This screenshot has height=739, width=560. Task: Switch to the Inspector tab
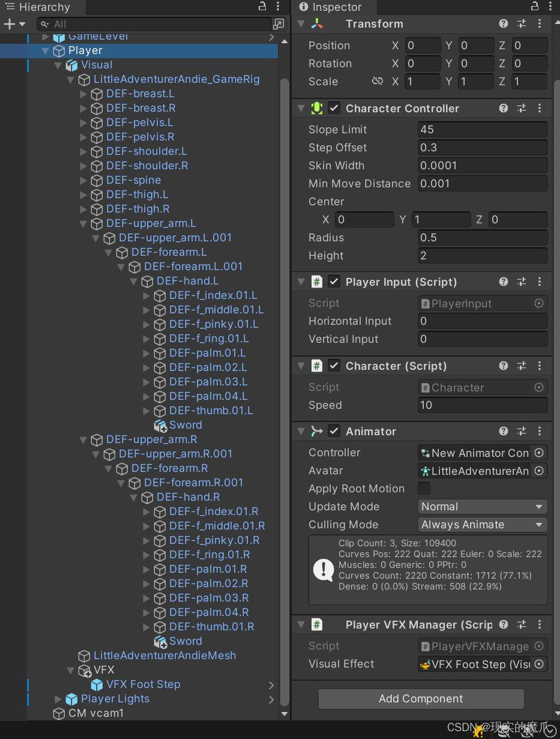pos(334,8)
